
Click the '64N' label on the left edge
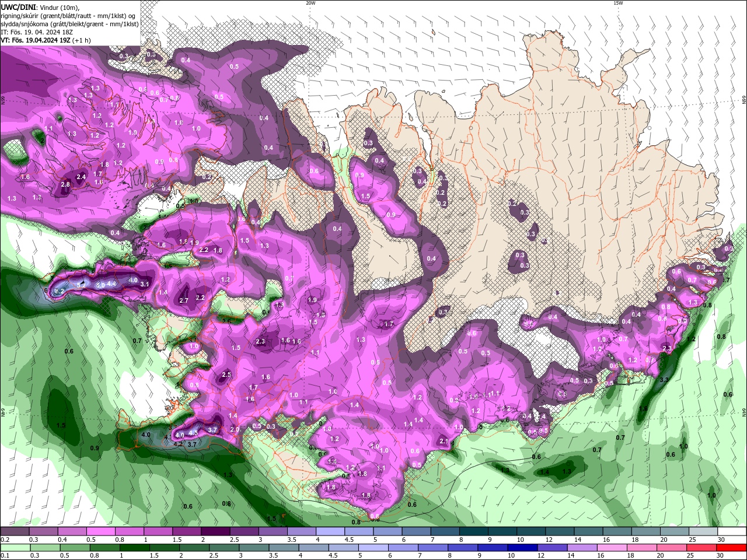[x=3, y=412]
